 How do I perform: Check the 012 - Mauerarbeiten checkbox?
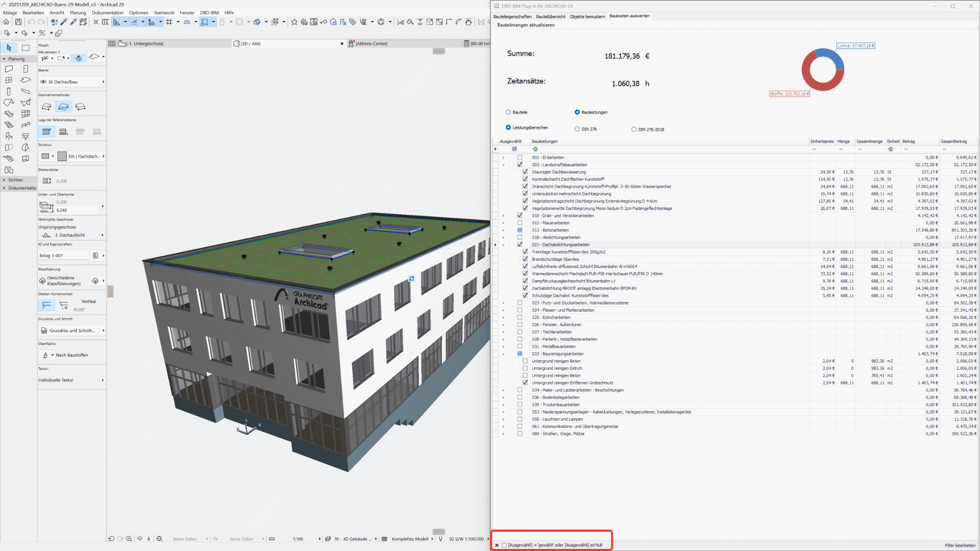click(x=520, y=223)
